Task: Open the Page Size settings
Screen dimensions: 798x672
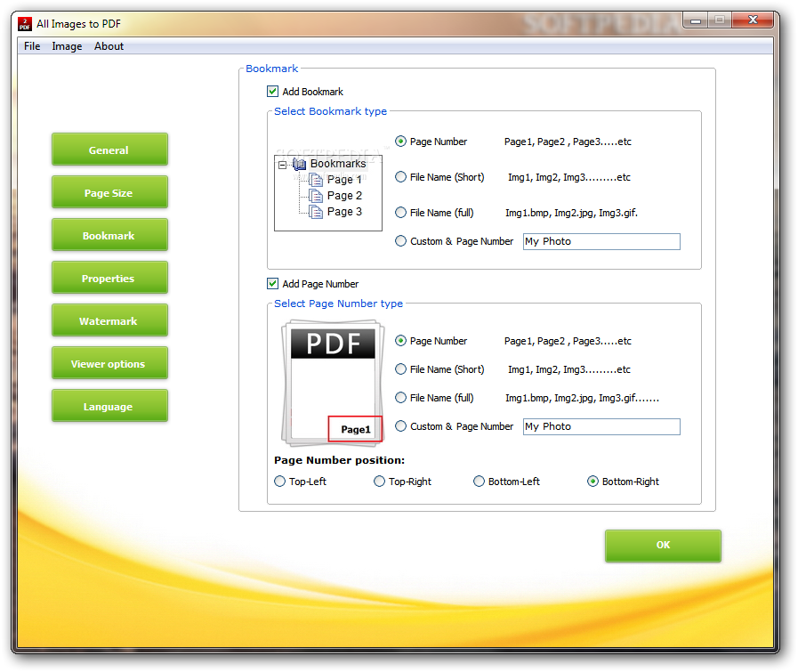Action: (109, 192)
